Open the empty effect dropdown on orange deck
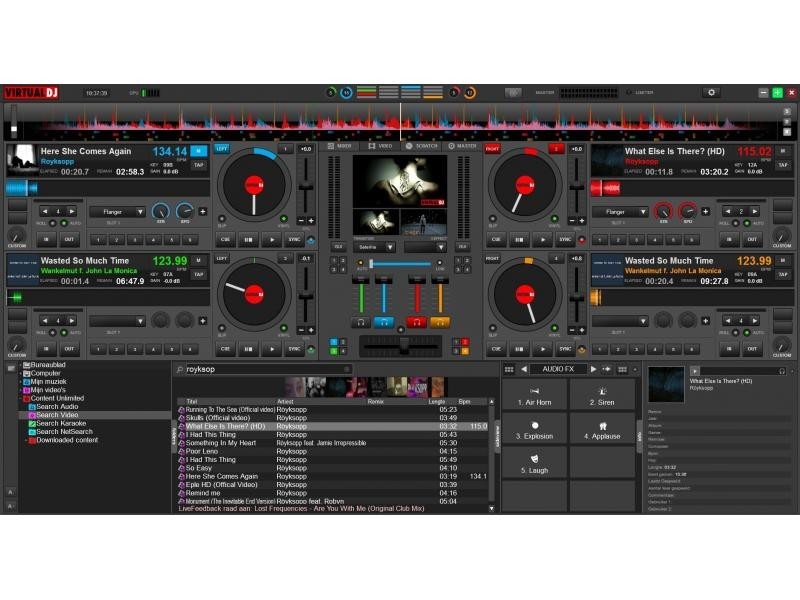 coord(619,321)
